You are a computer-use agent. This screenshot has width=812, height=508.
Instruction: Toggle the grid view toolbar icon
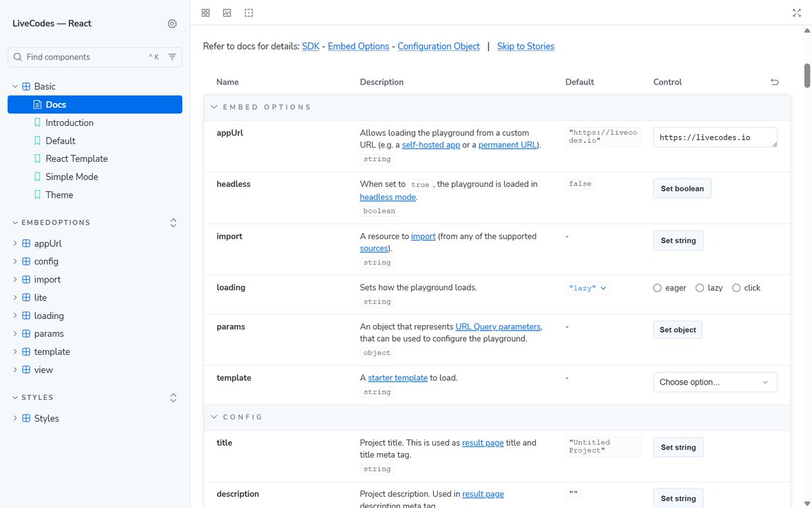tap(206, 13)
